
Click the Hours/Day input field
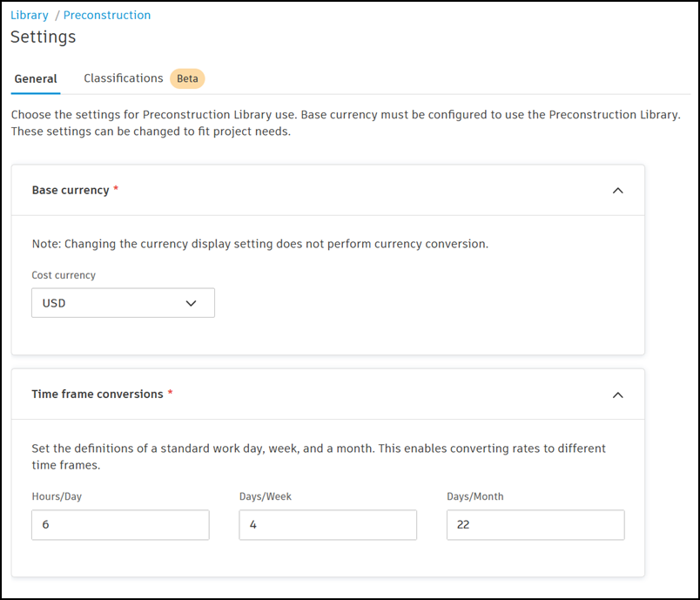pos(120,525)
